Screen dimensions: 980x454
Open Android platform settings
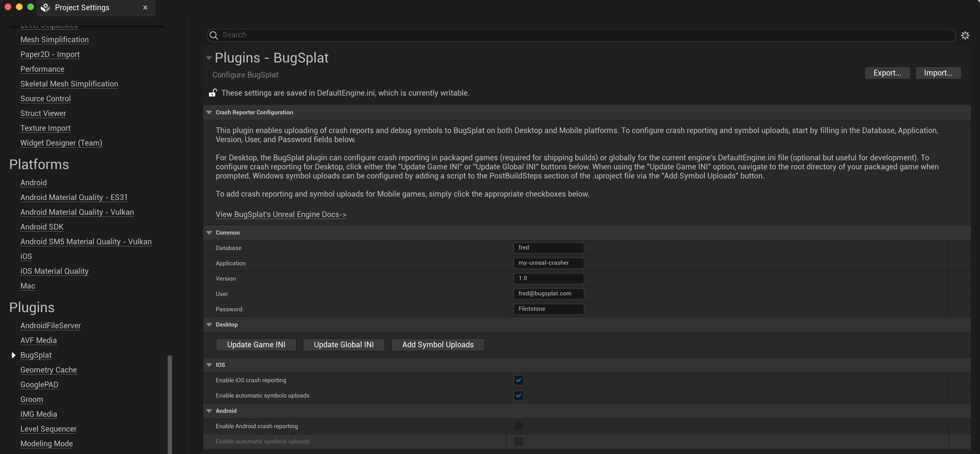[33, 183]
